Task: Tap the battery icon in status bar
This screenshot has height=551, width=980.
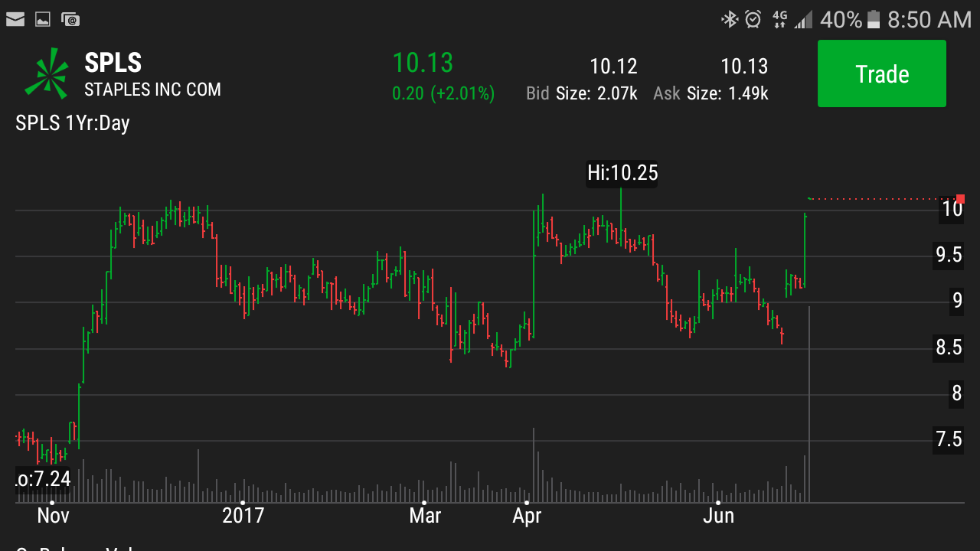Action: point(874,20)
